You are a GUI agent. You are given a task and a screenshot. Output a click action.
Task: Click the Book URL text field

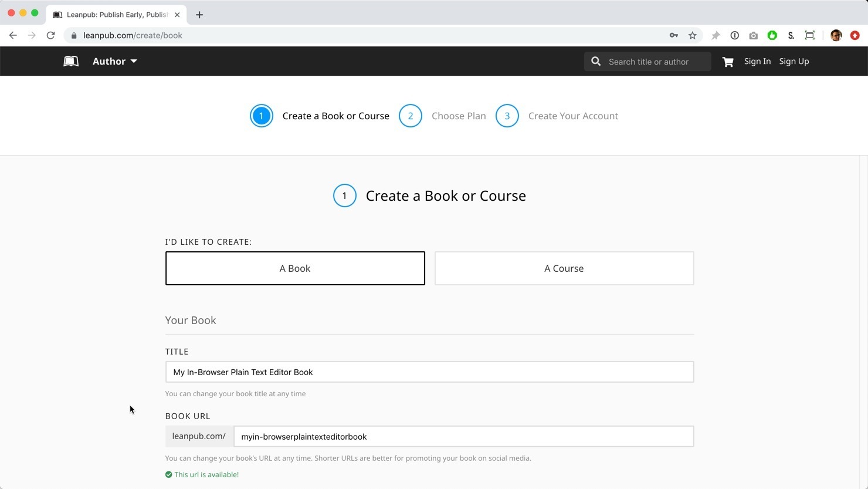click(463, 437)
